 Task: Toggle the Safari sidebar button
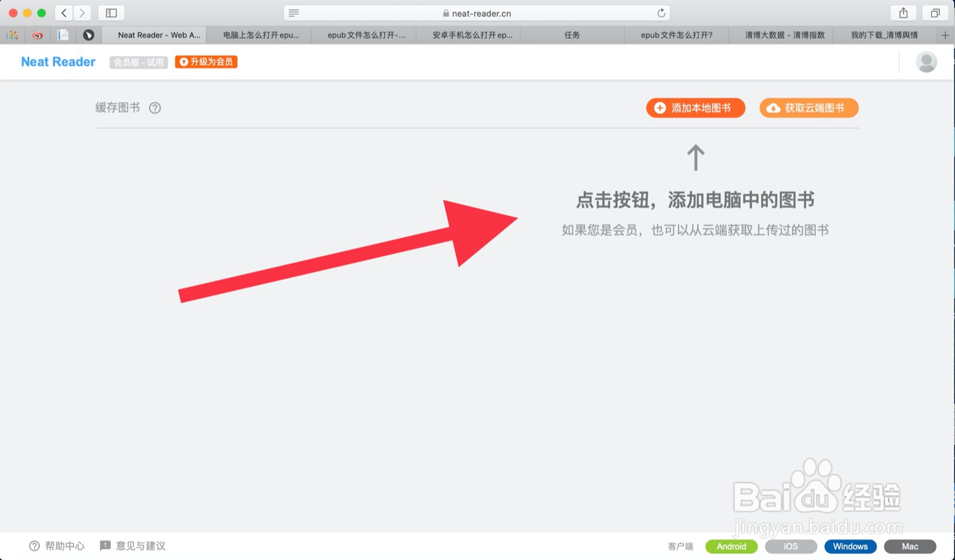(x=111, y=13)
